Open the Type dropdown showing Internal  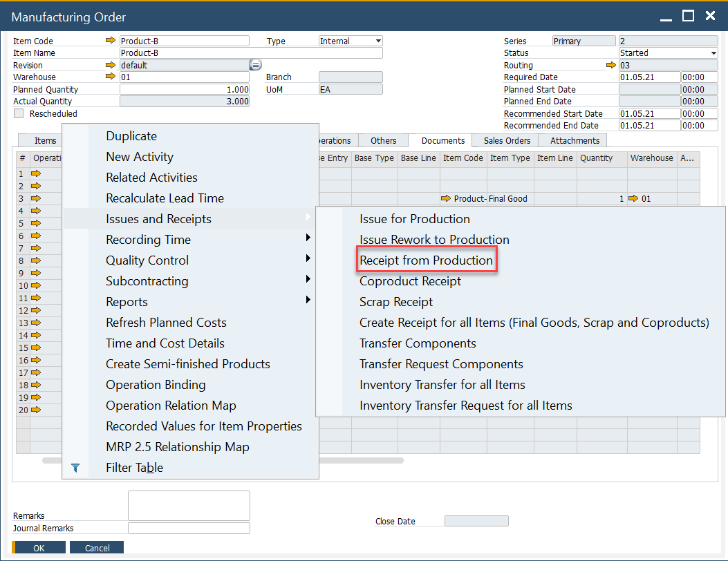click(379, 40)
